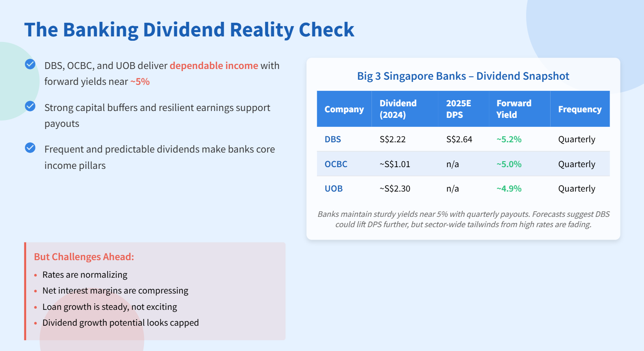Click the Frequent and predictable dividends bullet text
Image resolution: width=644 pixels, height=351 pixels.
coord(160,157)
